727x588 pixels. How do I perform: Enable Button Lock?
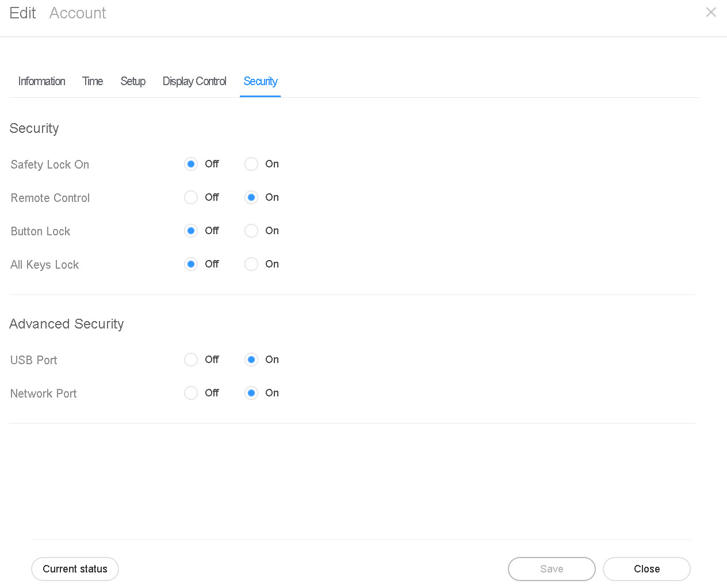pyautogui.click(x=251, y=231)
